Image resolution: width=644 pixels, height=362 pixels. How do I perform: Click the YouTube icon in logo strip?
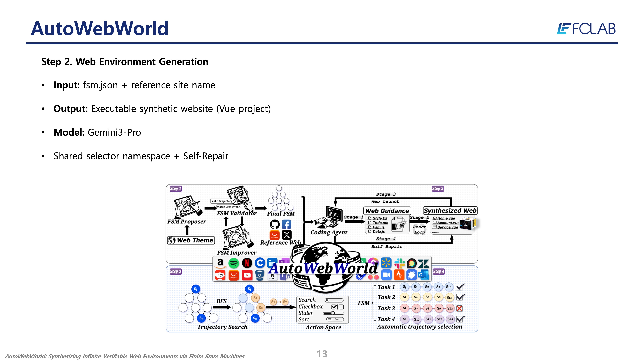247,275
